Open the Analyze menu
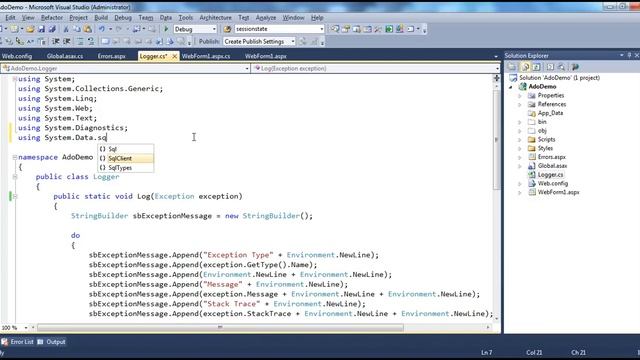This screenshot has width=640, height=360. tap(266, 18)
